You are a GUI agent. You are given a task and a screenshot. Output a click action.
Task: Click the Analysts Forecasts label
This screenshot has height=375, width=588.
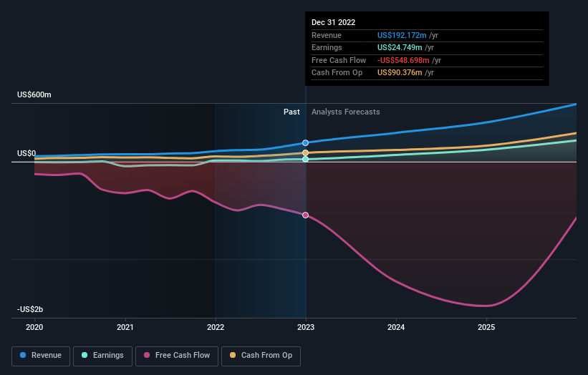346,112
